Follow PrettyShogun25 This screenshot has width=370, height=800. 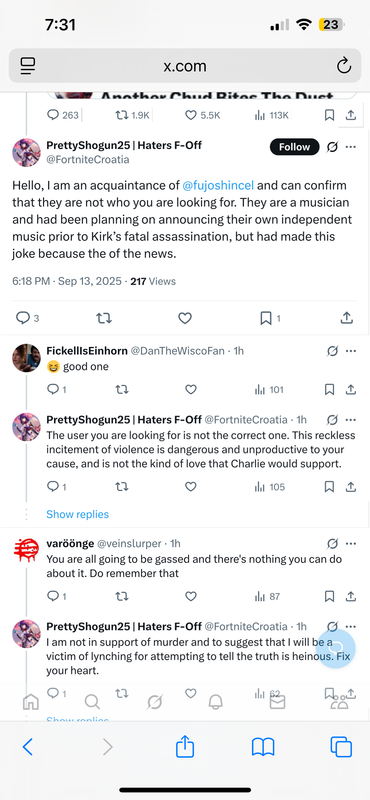click(x=294, y=147)
